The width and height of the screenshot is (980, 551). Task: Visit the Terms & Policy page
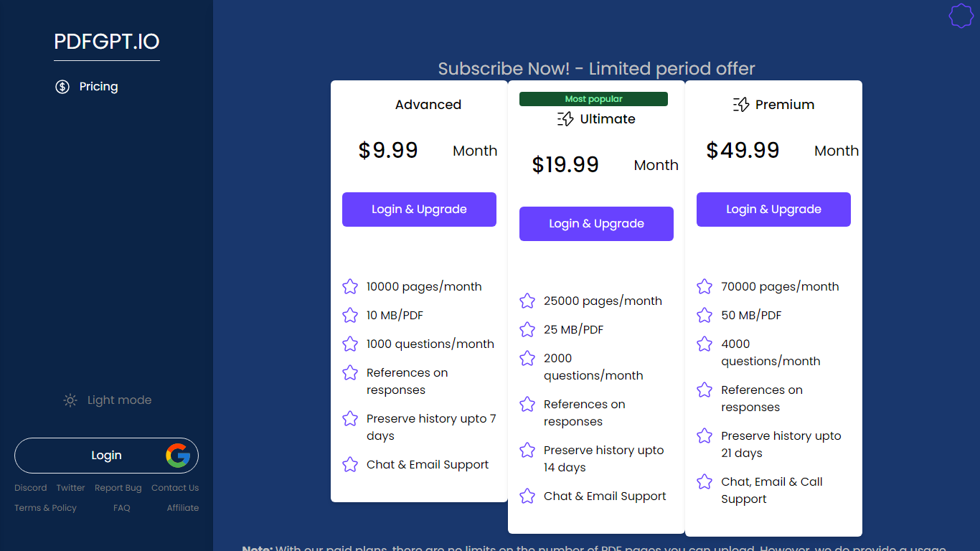tap(45, 508)
